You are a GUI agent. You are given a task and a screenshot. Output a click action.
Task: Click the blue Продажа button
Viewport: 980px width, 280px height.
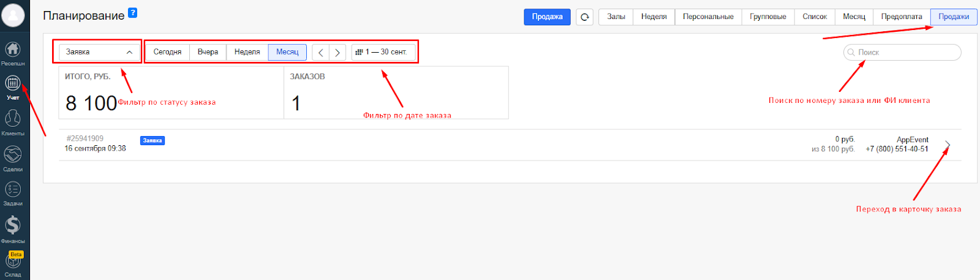pos(547,17)
